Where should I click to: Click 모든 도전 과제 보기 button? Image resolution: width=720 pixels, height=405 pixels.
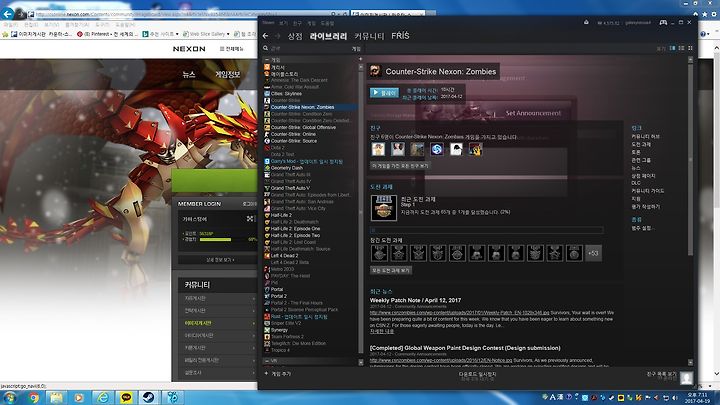(391, 270)
